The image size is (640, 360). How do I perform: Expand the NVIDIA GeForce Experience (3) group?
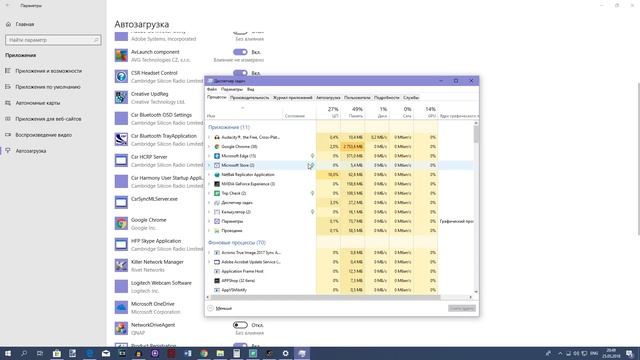pos(209,184)
